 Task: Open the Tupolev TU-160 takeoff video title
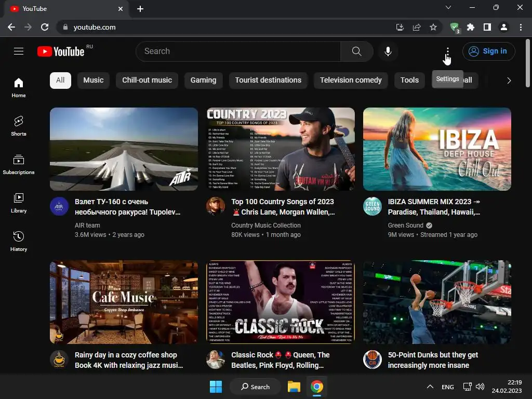128,207
